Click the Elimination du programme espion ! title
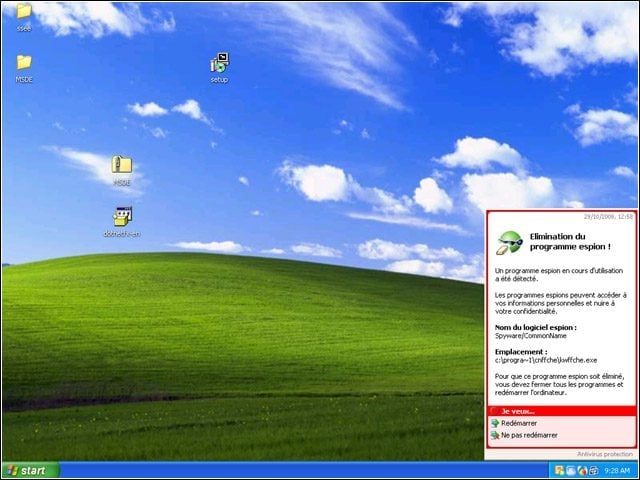This screenshot has width=640, height=480. coord(570,241)
